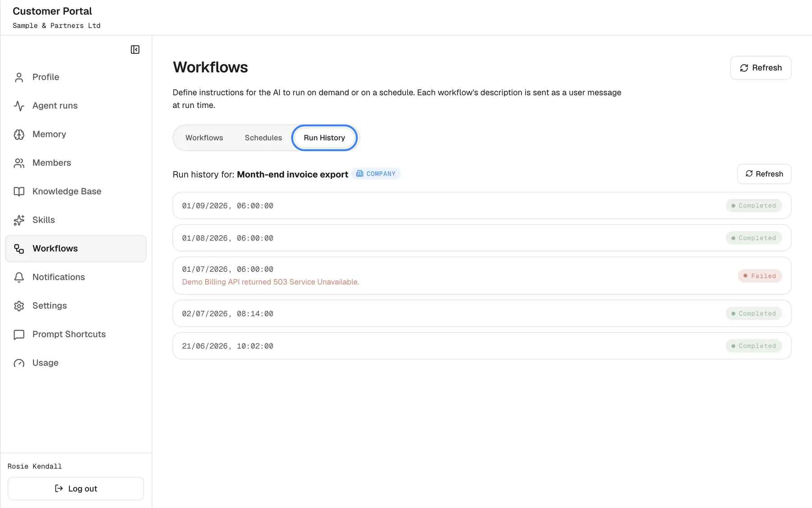Click refresh arrows icon beside run history
This screenshot has height=508, width=812.
pyautogui.click(x=749, y=174)
